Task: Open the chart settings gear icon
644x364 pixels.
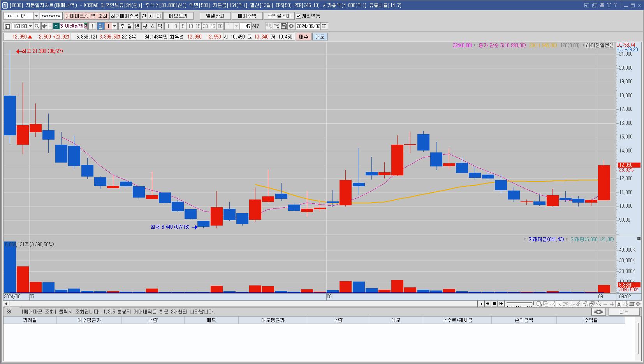Action: click(291, 26)
